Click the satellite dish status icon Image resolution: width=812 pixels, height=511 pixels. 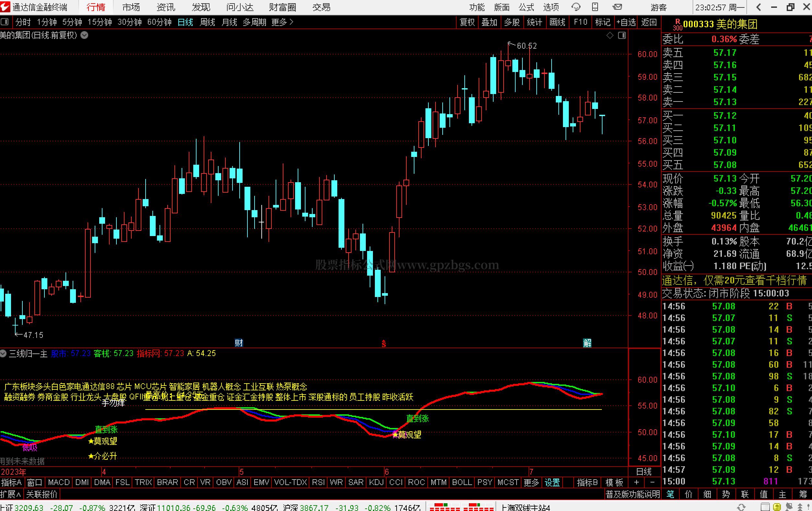(789, 507)
